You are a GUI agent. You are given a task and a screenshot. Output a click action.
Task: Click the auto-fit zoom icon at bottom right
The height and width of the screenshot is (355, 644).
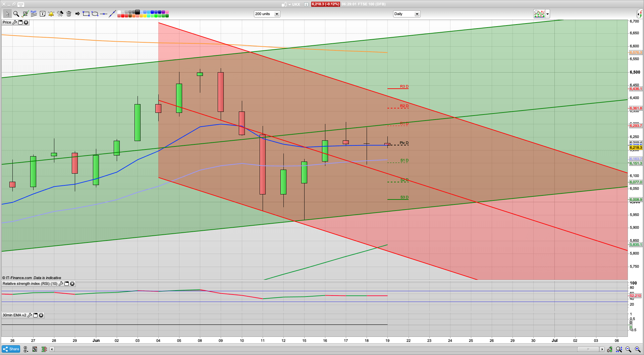coord(619,349)
